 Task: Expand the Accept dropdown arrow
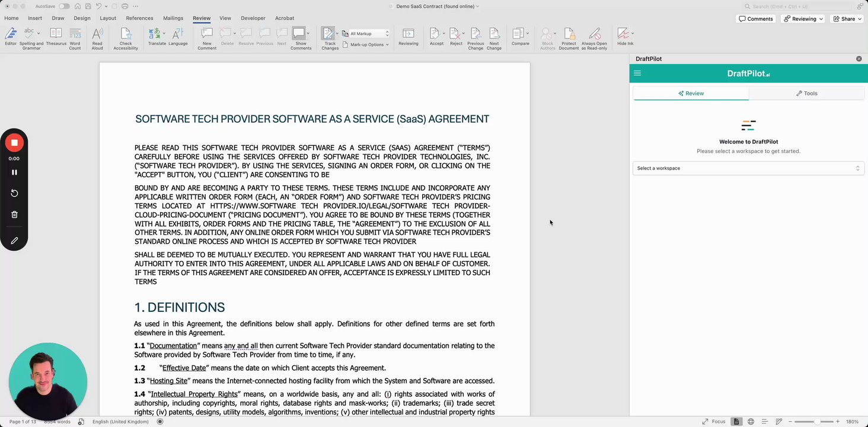click(x=443, y=33)
